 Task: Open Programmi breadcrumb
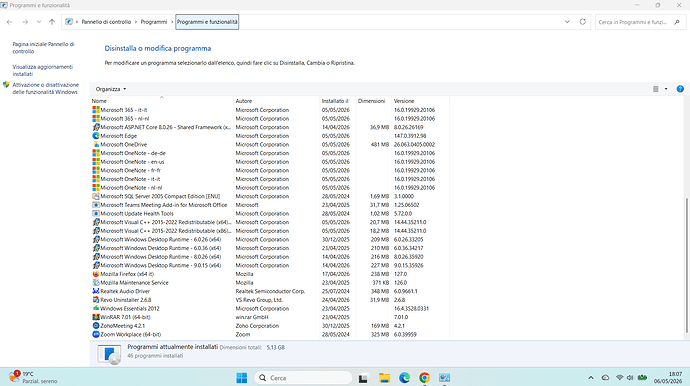[154, 22]
